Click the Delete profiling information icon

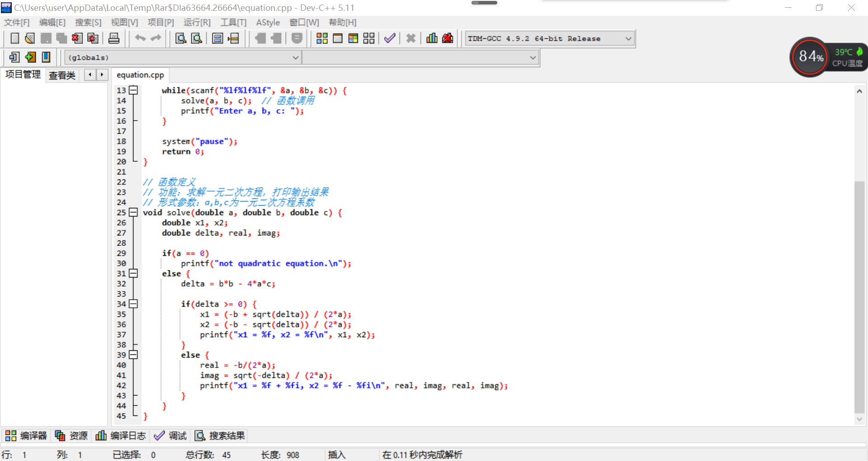(448, 38)
